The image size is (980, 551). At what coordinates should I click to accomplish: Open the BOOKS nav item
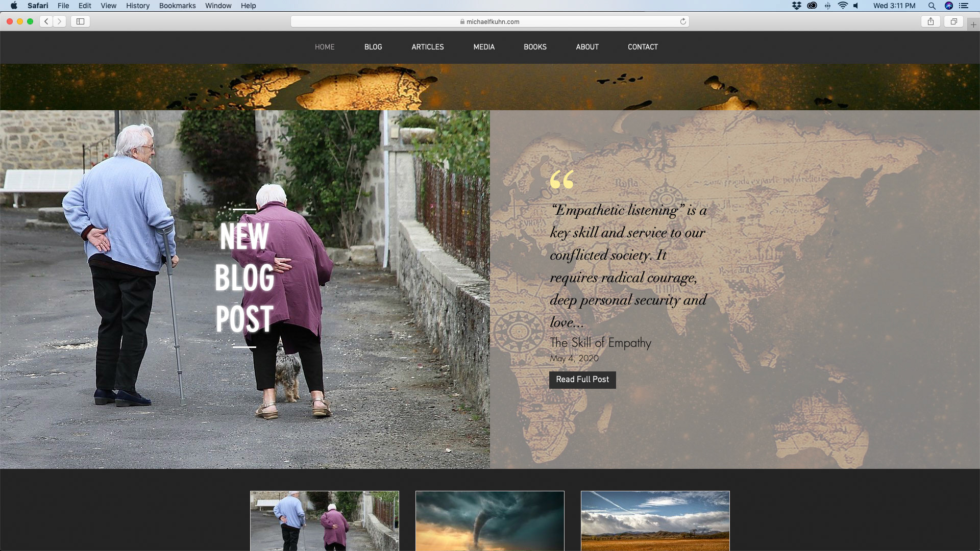coord(535,47)
